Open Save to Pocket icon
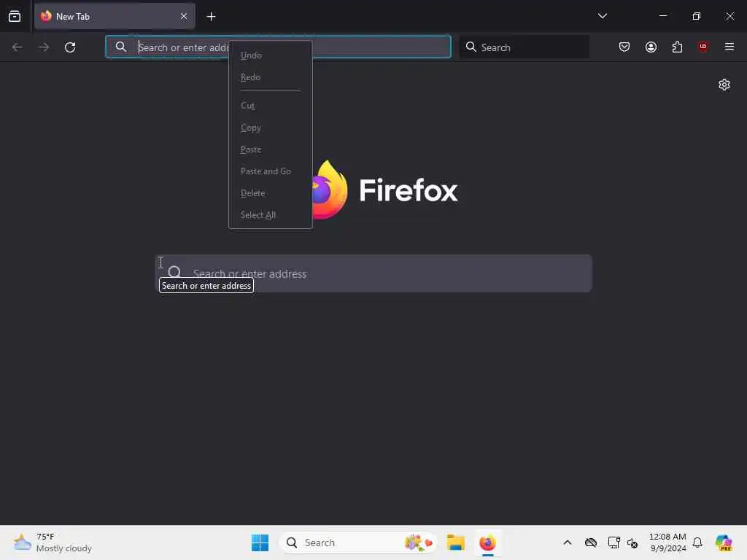 pos(624,47)
